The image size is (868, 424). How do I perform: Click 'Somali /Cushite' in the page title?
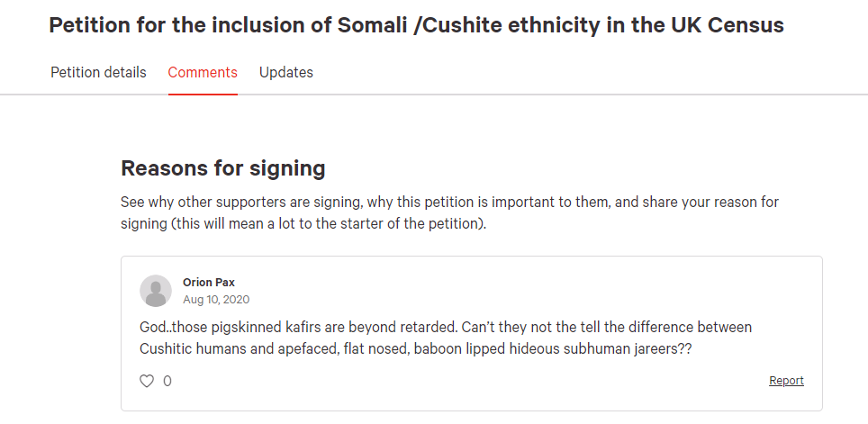tap(419, 25)
